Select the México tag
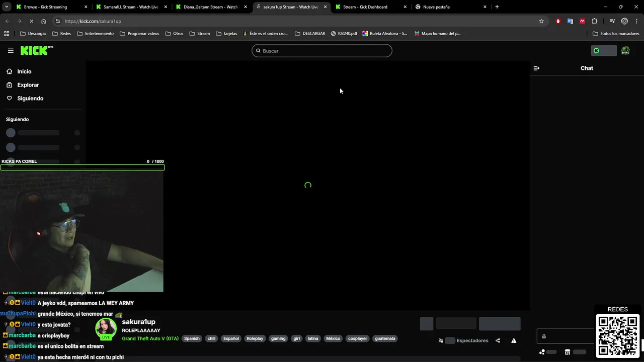Image resolution: width=644 pixels, height=362 pixels. tap(333, 338)
